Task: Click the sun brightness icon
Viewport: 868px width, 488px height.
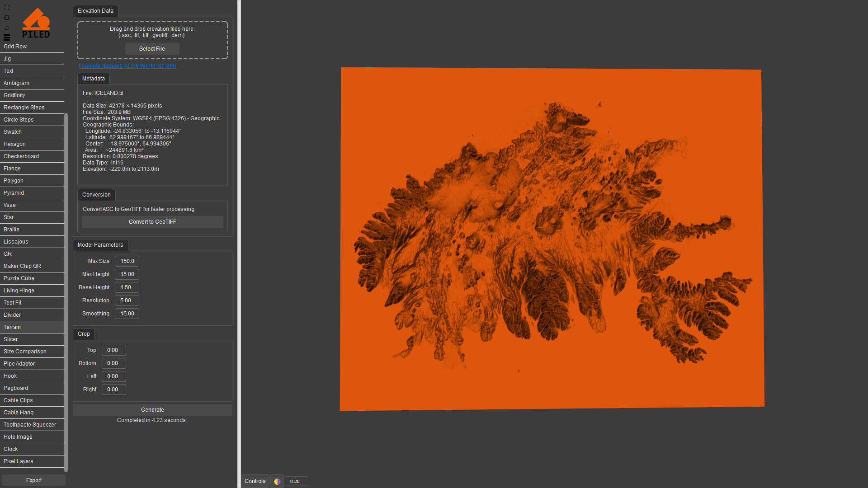Action: click(7, 18)
